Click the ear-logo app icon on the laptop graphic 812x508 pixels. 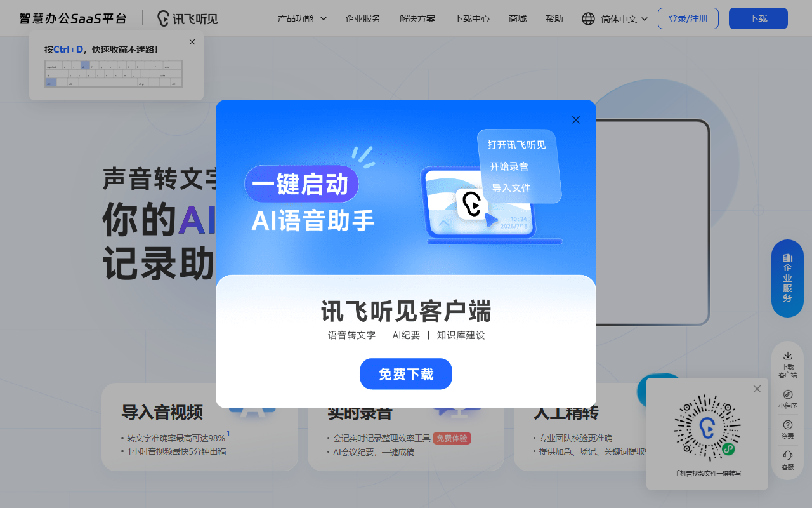472,204
